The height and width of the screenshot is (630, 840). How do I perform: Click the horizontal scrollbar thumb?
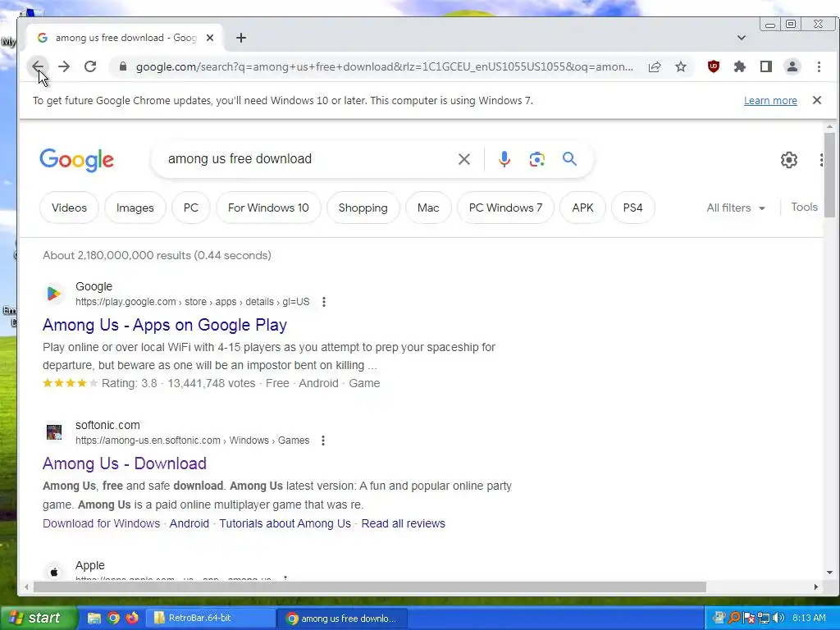[x=370, y=587]
